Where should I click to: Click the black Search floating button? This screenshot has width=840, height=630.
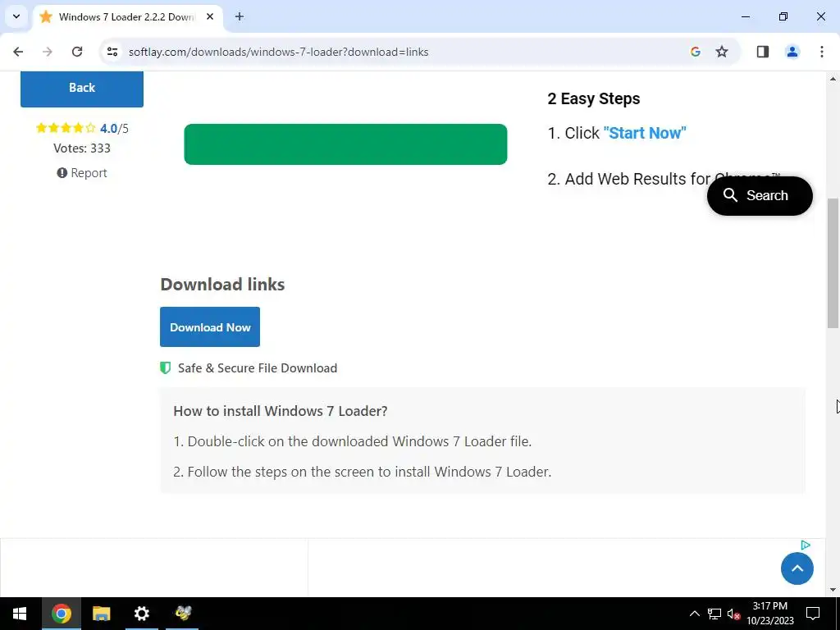[x=760, y=195]
